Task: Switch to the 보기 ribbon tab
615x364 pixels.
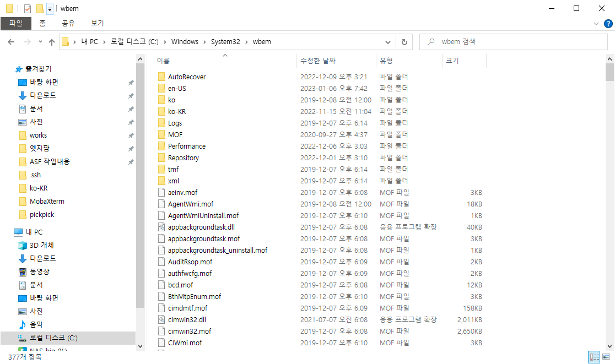Action: [98, 23]
